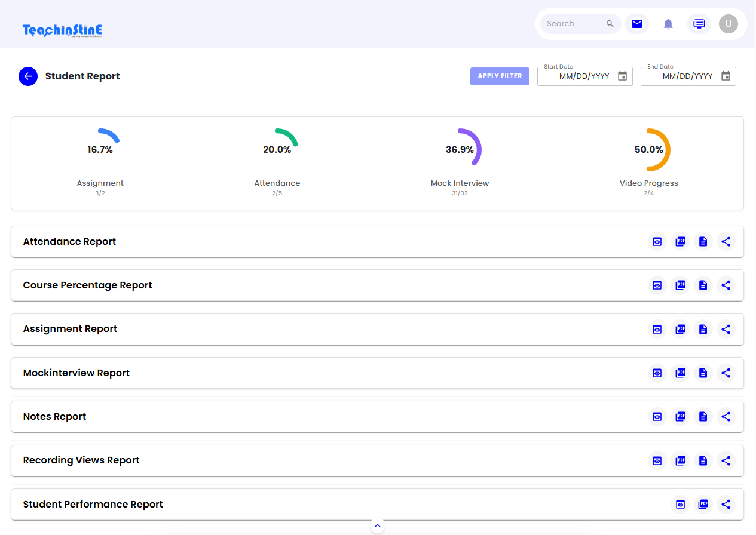Share the Course Percentage Report
756x535 pixels.
(x=726, y=285)
